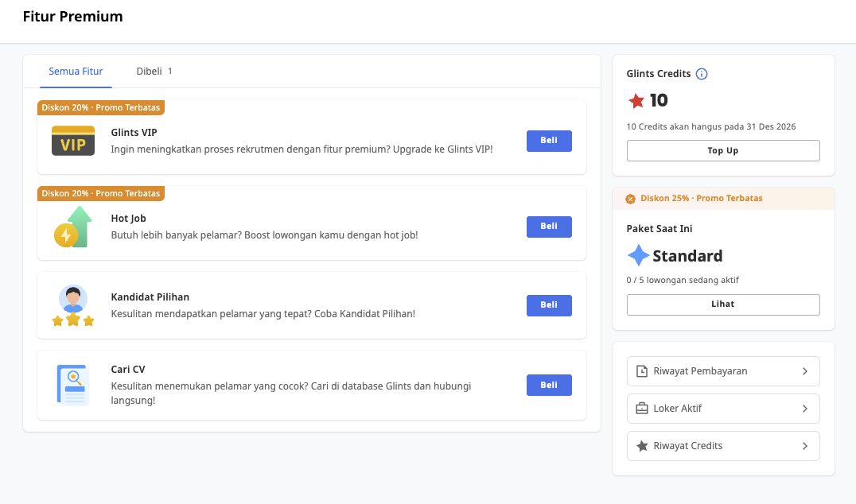856x504 pixels.
Task: Click the Diskon 25% Promo Terbatas banner
Action: tap(723, 199)
